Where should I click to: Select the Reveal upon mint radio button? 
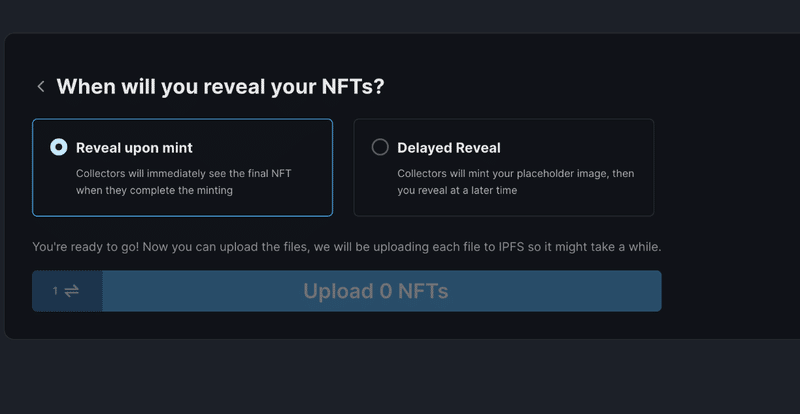pyautogui.click(x=59, y=148)
